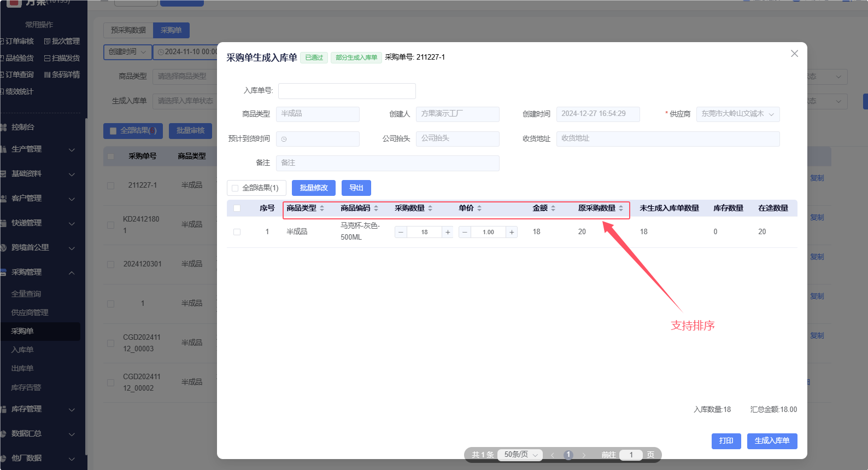Click the 入库单号 input field
This screenshot has height=470, width=868.
[347, 91]
